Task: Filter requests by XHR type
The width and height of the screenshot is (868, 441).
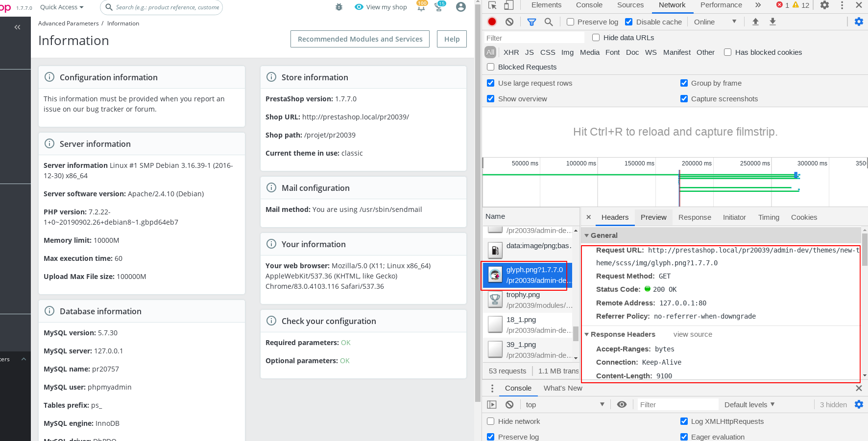Action: click(x=511, y=52)
